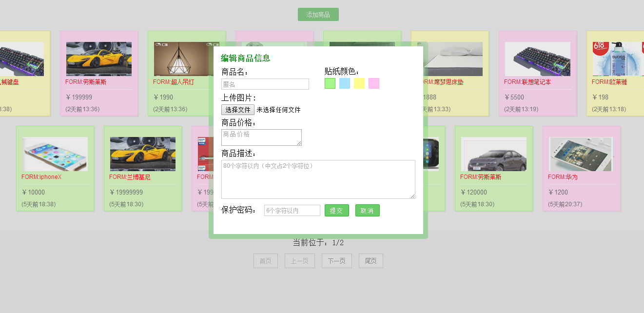Image resolution: width=644 pixels, height=313 pixels.
Task: Click the 选择文件 upload button
Action: (x=238, y=110)
